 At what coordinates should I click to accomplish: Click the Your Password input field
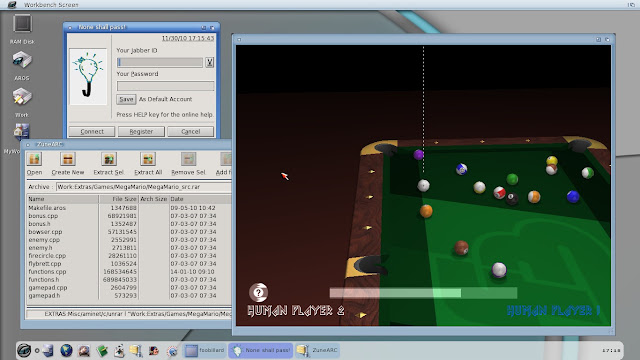pos(165,86)
